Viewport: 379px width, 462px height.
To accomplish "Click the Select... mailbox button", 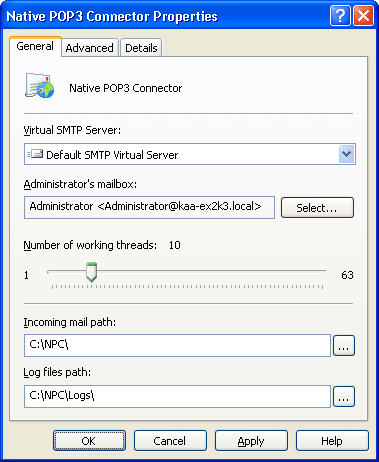I will click(317, 208).
